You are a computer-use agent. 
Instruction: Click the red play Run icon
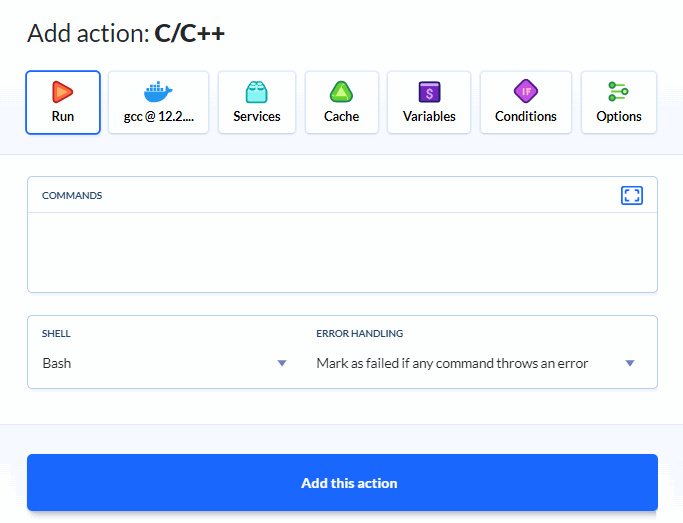point(62,92)
